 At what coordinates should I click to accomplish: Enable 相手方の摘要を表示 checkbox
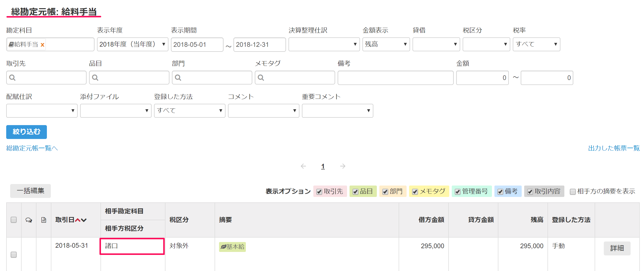tap(573, 192)
